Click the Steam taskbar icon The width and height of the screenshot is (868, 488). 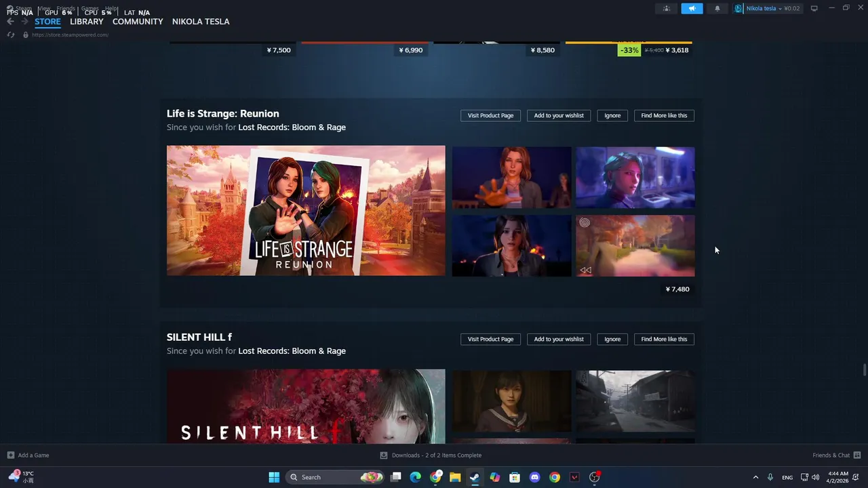coord(475,477)
